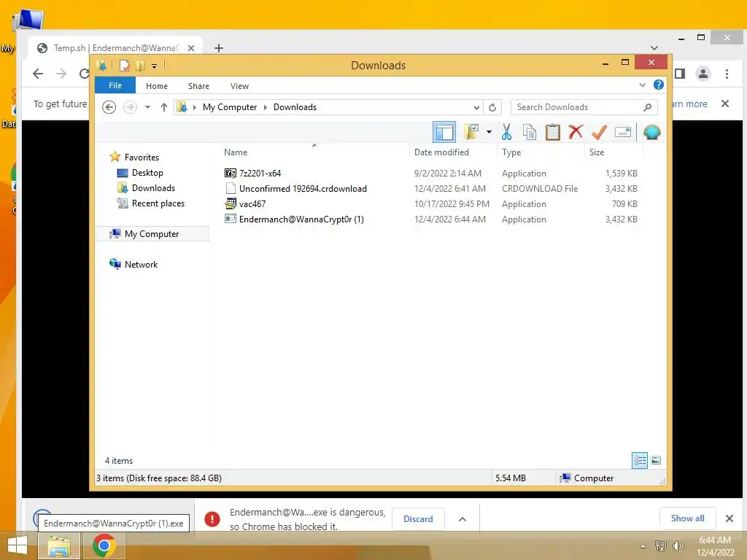
Task: Click My Computer in the address bar
Action: [x=230, y=107]
